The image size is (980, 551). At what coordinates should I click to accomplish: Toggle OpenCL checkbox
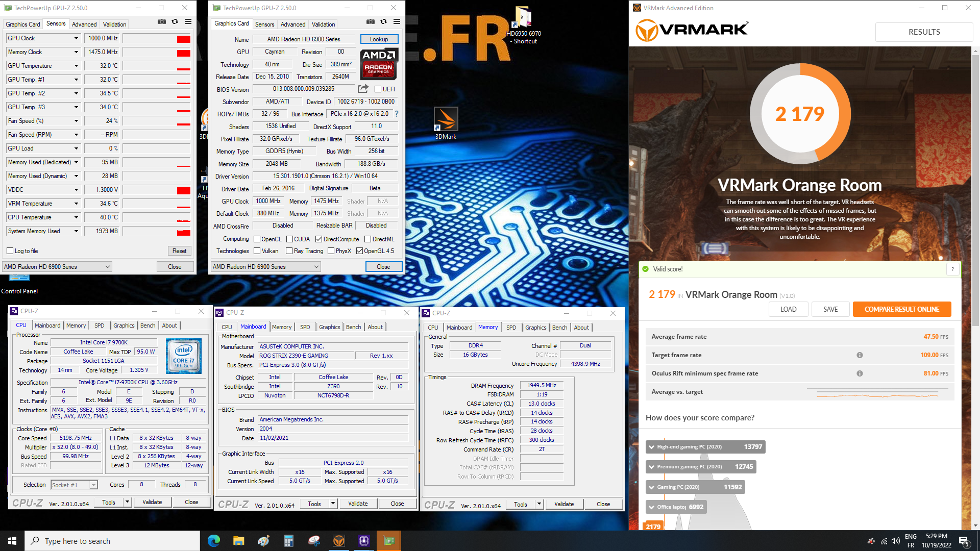[x=257, y=239]
